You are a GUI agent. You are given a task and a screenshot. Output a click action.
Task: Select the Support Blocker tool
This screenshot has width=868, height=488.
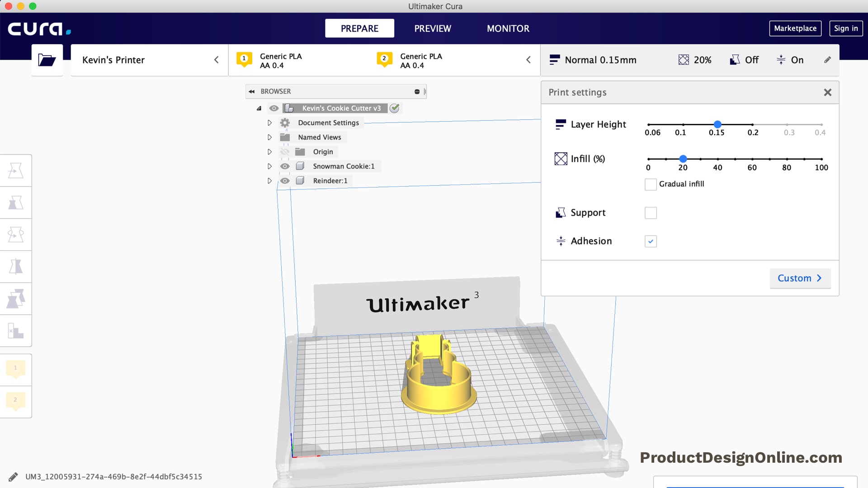coord(16,331)
